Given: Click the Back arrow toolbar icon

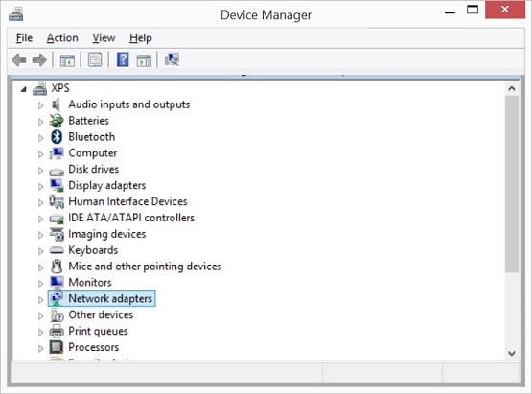Looking at the screenshot, I should tap(19, 60).
